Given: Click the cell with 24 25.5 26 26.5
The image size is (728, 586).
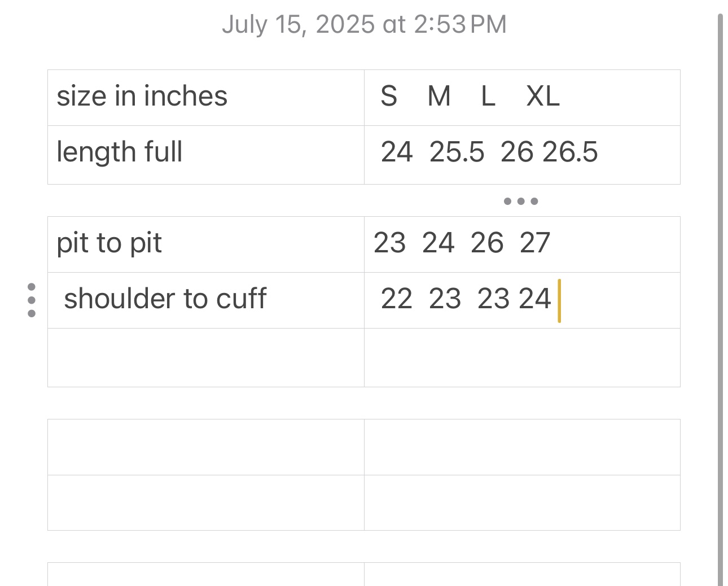Looking at the screenshot, I should click(521, 154).
